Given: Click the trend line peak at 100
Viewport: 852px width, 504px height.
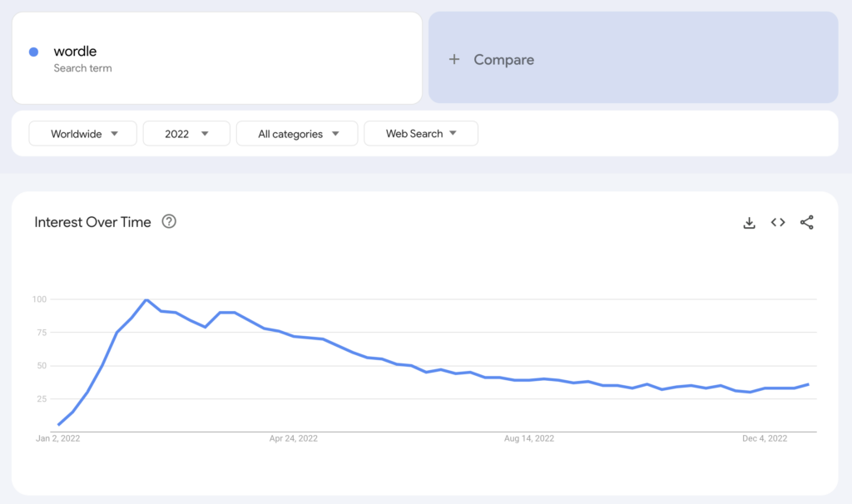Looking at the screenshot, I should coord(146,299).
